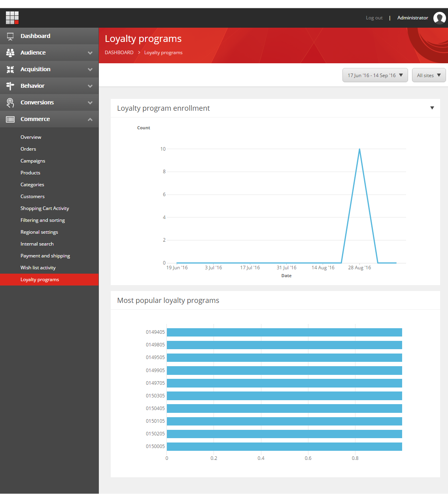Click the bar for program 0149405
The height and width of the screenshot is (503, 448).
pos(284,332)
